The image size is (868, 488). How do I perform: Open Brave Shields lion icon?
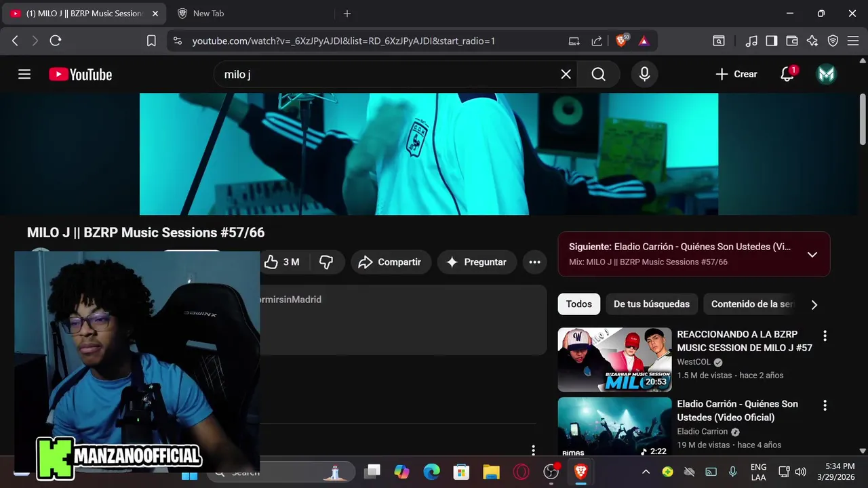622,41
